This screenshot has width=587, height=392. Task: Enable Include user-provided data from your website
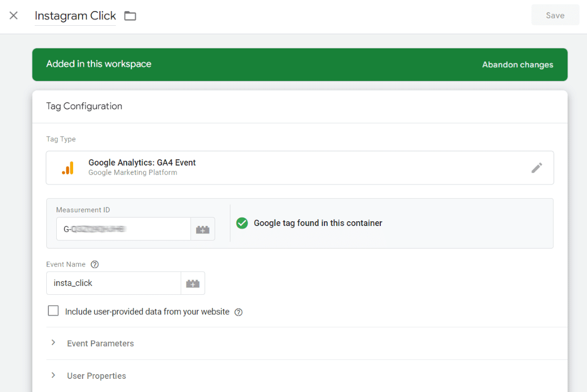53,311
